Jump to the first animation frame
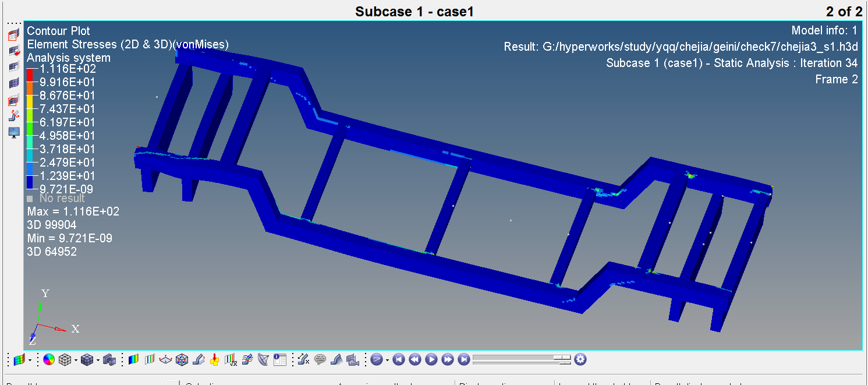This screenshot has height=385, width=868. (x=398, y=360)
